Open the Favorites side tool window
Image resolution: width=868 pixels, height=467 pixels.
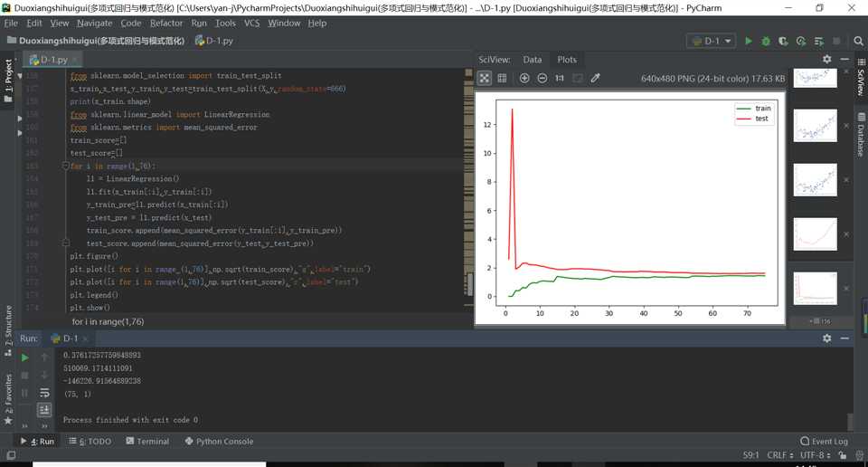[8, 399]
